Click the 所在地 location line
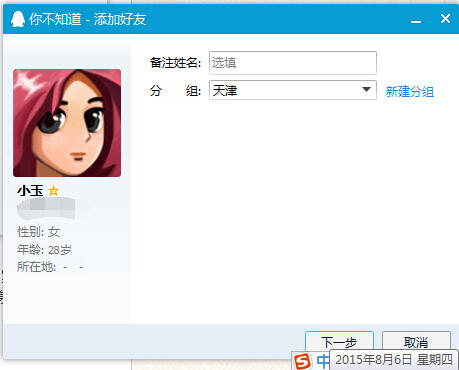459x370 pixels. click(x=50, y=267)
